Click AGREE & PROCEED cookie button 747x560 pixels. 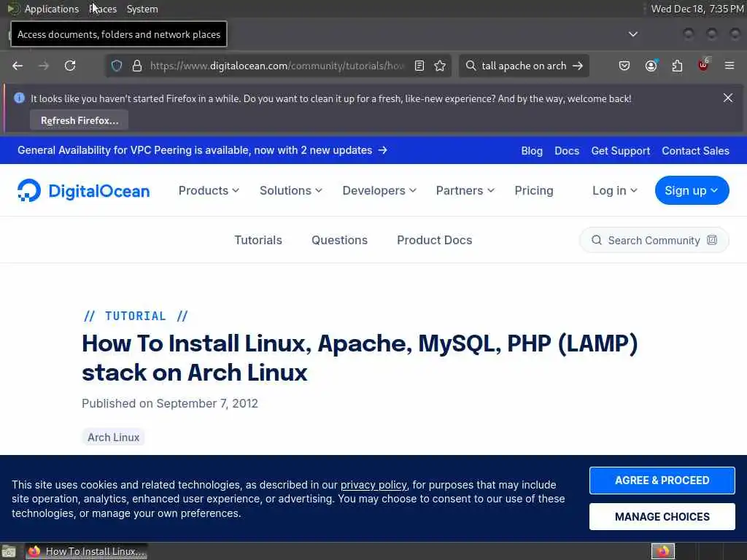662,481
